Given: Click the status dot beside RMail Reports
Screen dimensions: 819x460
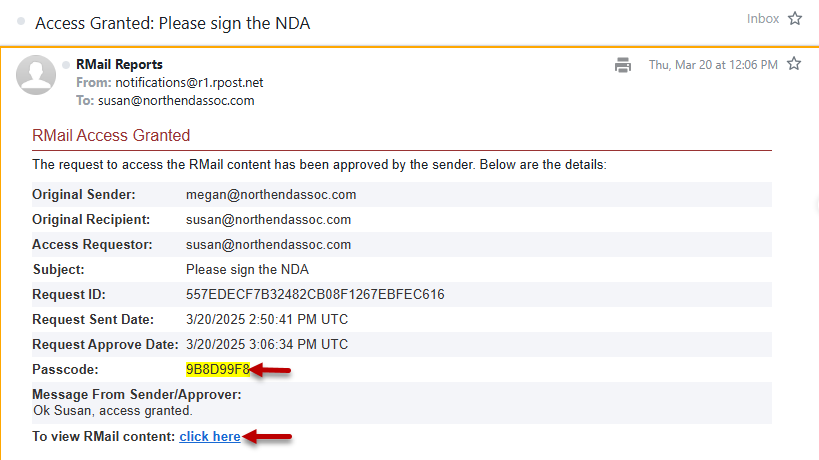Looking at the screenshot, I should 67,65.
